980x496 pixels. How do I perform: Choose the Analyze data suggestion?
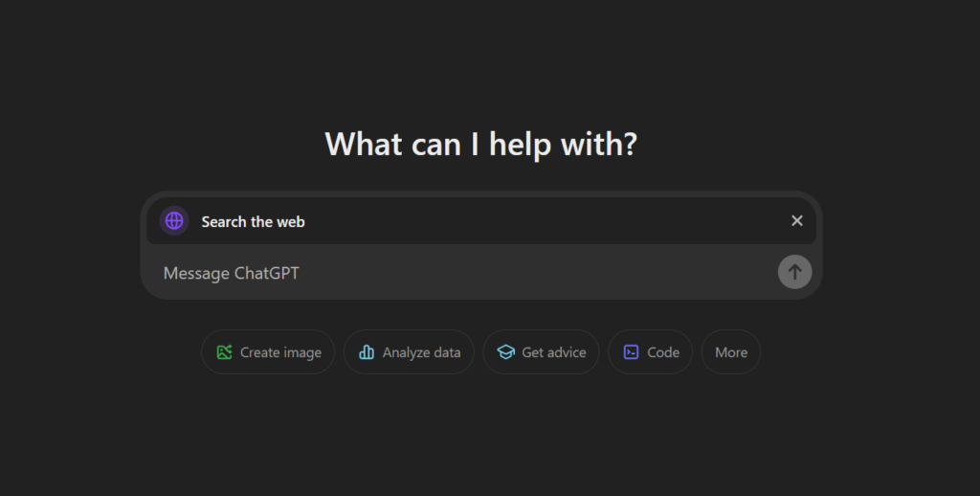pos(409,352)
